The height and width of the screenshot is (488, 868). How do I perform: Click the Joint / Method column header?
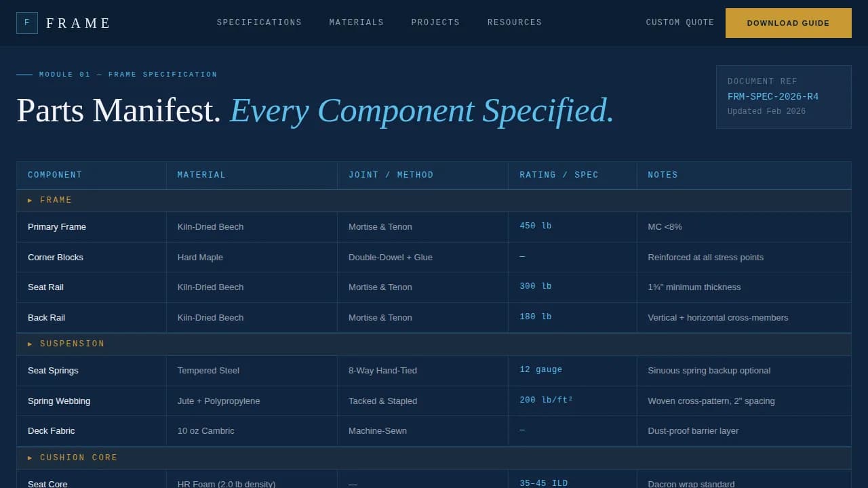pyautogui.click(x=391, y=175)
